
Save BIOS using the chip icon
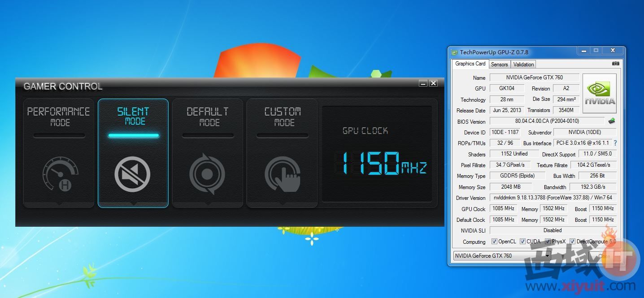[x=612, y=121]
